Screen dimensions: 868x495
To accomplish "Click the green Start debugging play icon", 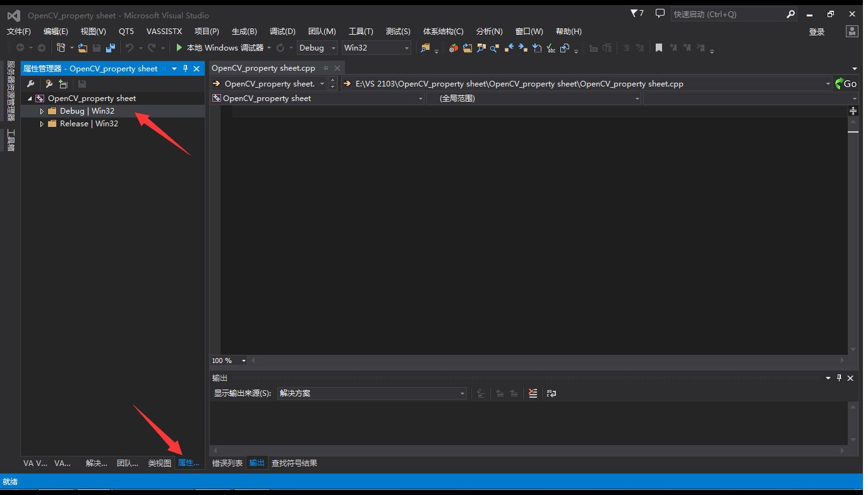I will tap(179, 47).
